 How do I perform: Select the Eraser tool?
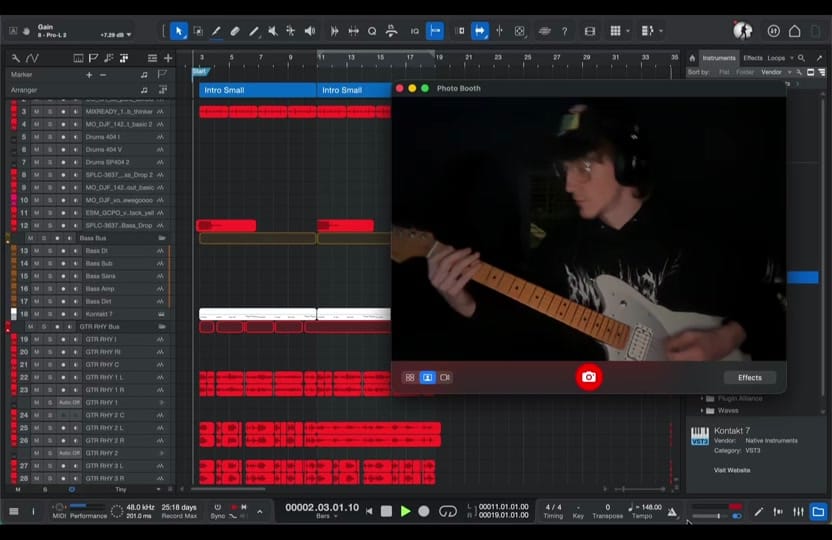click(x=235, y=31)
